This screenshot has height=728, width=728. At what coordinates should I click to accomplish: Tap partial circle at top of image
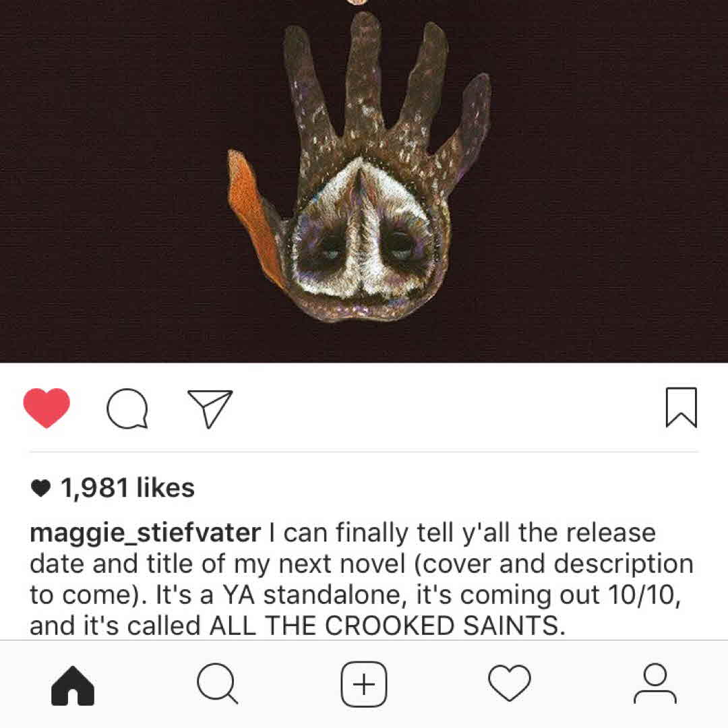click(x=357, y=2)
